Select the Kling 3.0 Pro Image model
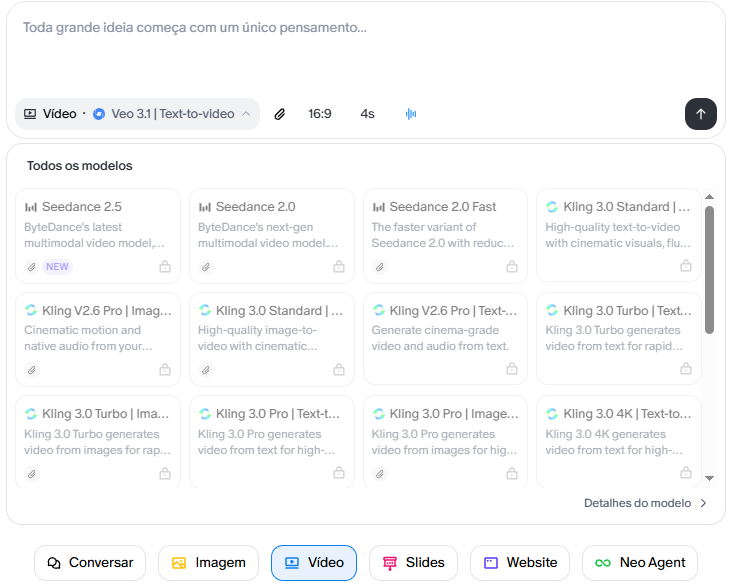 (446, 442)
